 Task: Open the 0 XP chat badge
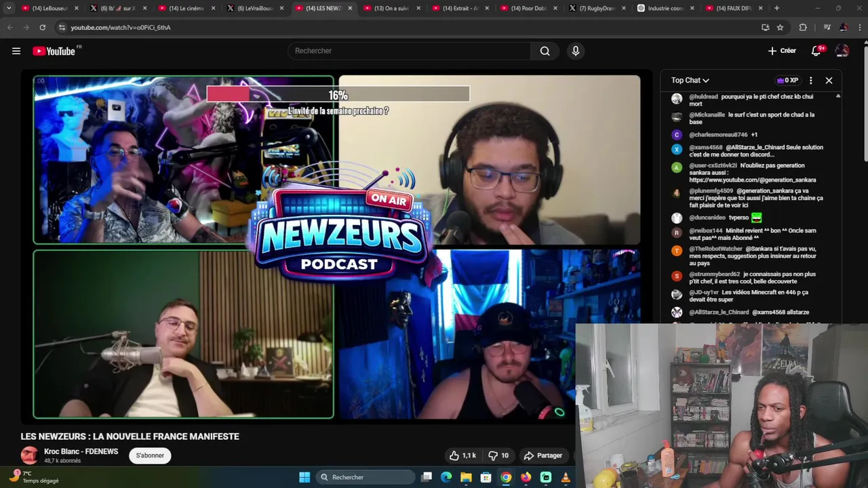pyautogui.click(x=787, y=81)
